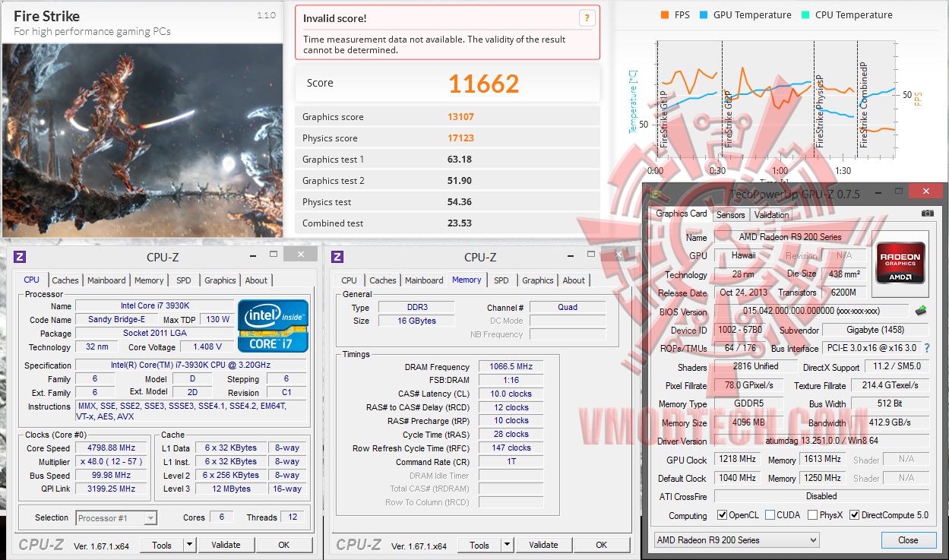Click the help question mark in the Invalid score box

[587, 18]
